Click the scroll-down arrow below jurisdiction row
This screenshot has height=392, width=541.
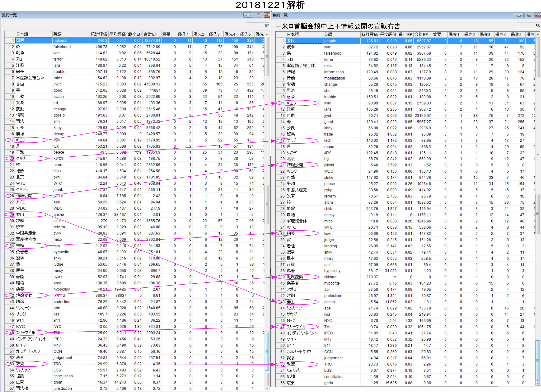267,389
